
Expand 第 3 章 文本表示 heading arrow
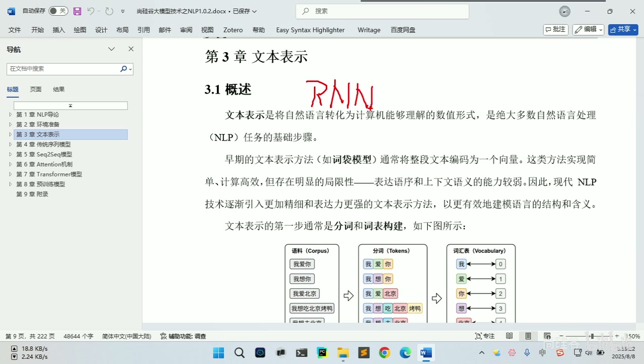pyautogui.click(x=10, y=134)
